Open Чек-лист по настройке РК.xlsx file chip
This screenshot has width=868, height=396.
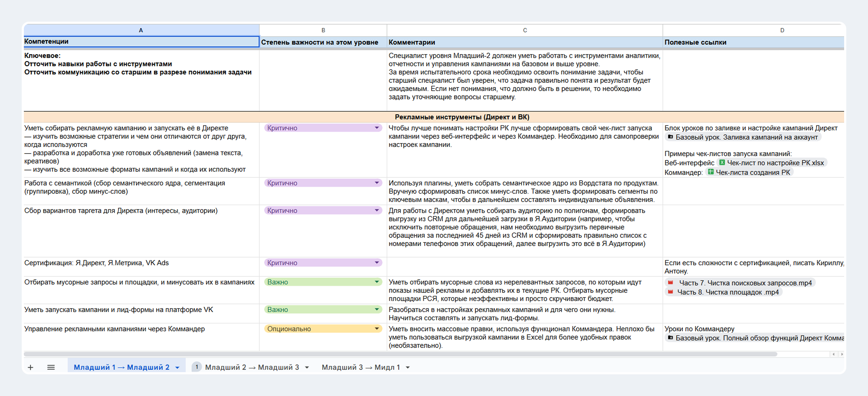click(x=772, y=163)
